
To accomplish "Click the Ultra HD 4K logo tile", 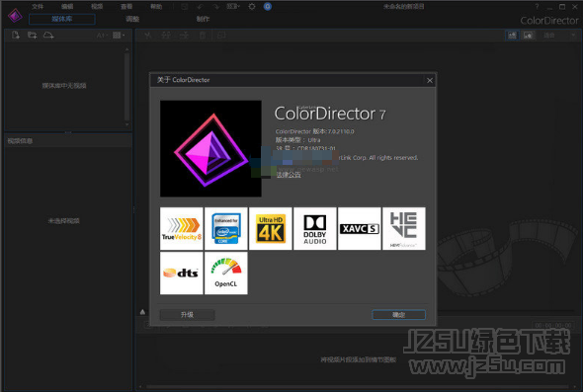I will click(271, 228).
